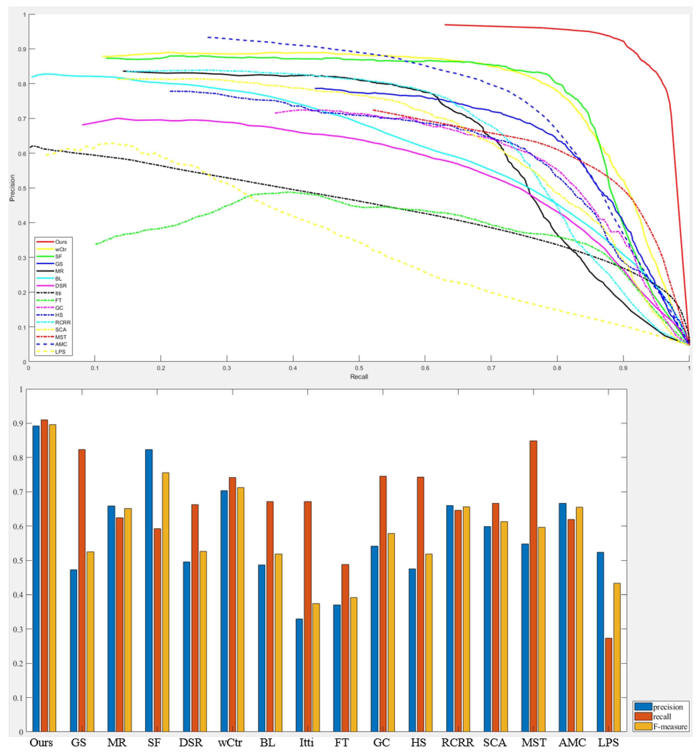
Task: Click the 'Ours' category label under bars
Action: [x=41, y=743]
